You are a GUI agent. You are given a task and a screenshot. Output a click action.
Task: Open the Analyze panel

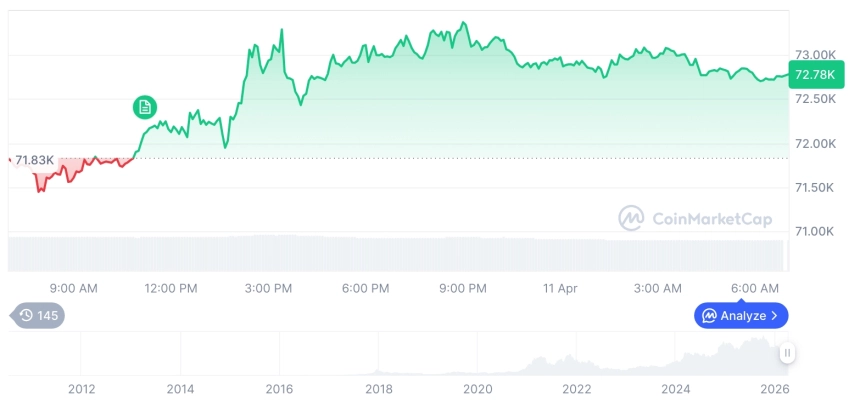point(741,316)
